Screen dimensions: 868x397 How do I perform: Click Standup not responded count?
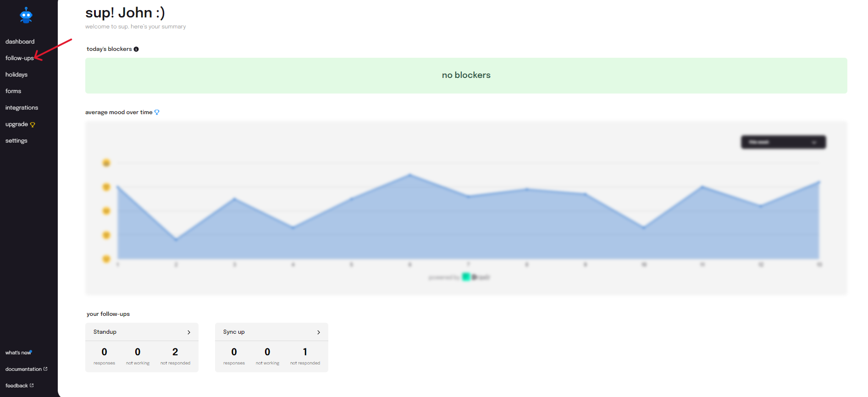175,352
